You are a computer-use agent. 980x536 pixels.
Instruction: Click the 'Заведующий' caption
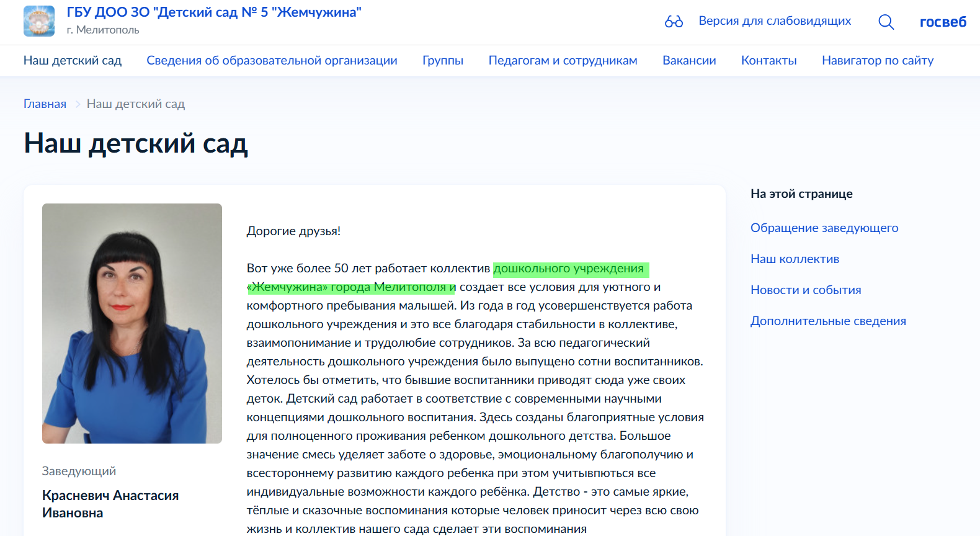79,471
